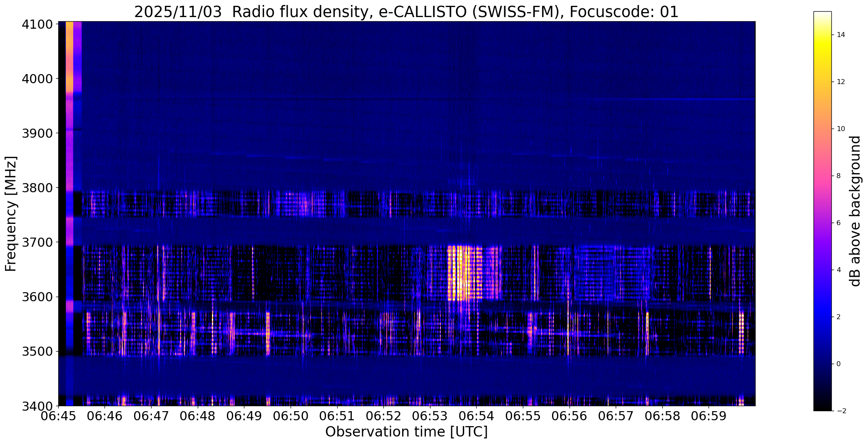Click the 3700 frequency tick label
Image resolution: width=868 pixels, height=444 pixels.
[x=37, y=242]
